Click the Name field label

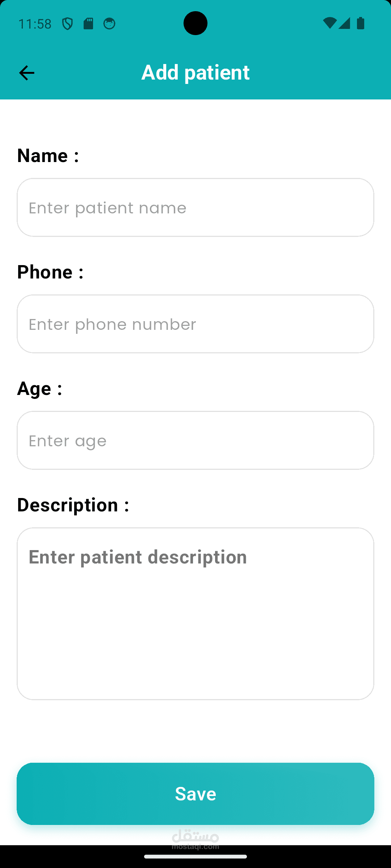48,156
